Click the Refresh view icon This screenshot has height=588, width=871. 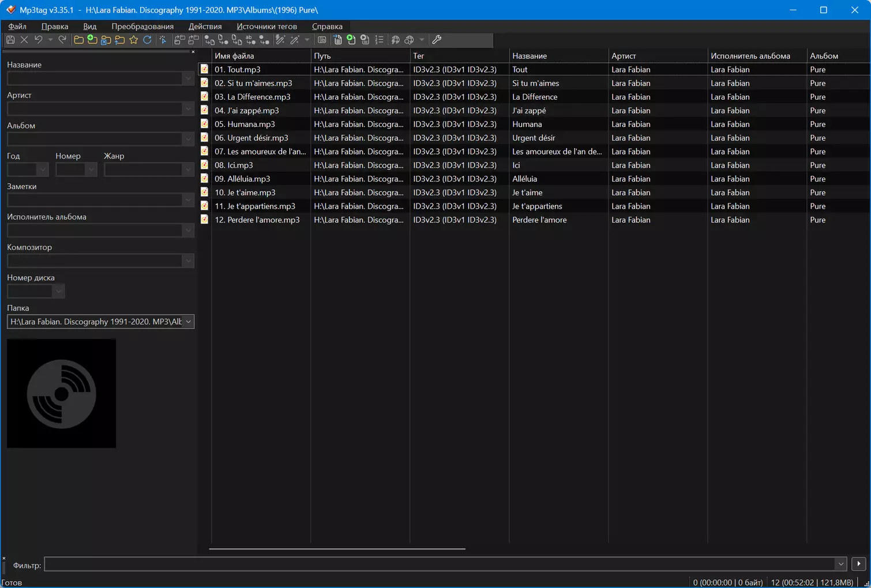148,40
